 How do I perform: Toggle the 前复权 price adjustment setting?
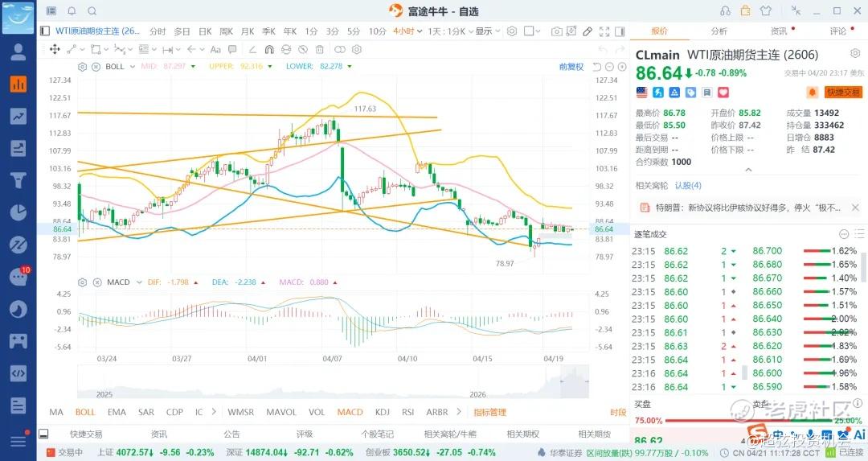click(571, 66)
